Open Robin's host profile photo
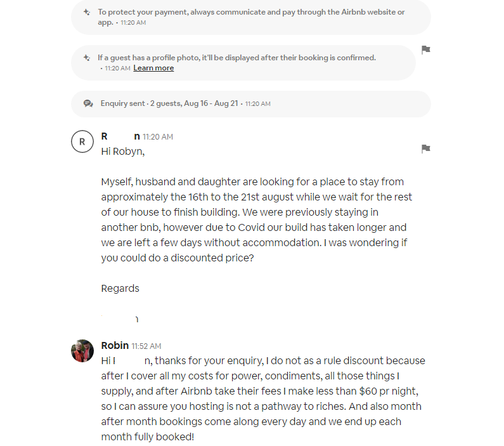This screenshot has width=504, height=446. click(x=82, y=350)
